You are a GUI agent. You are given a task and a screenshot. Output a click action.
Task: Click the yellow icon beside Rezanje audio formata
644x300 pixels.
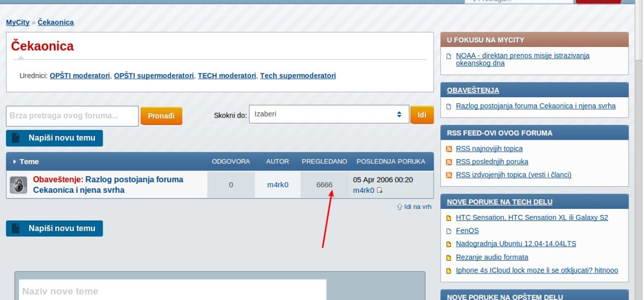click(x=449, y=257)
